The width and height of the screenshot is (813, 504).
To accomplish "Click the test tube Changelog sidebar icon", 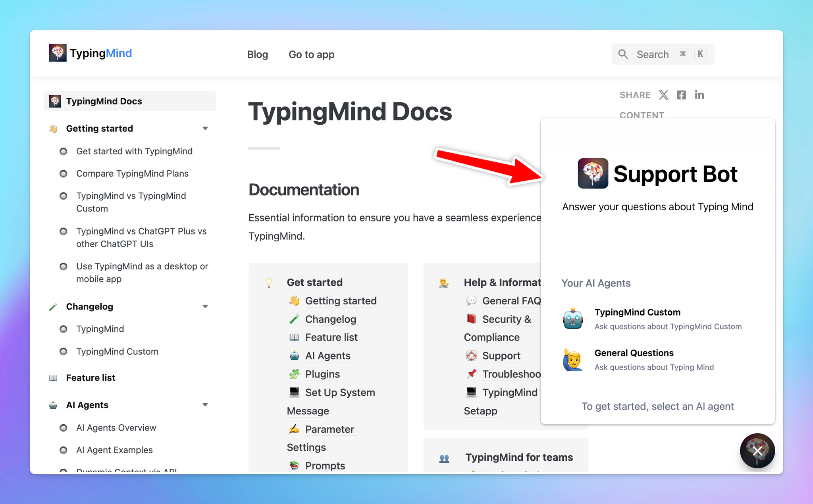I will click(53, 307).
